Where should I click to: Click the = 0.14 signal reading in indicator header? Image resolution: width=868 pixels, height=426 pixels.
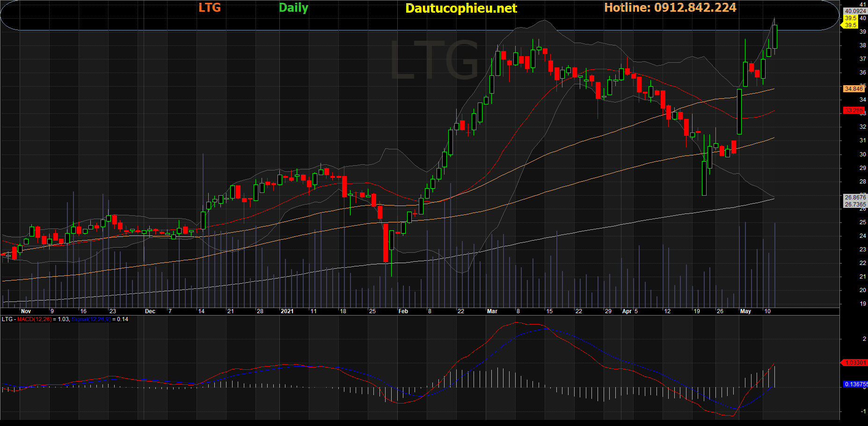tap(120, 319)
